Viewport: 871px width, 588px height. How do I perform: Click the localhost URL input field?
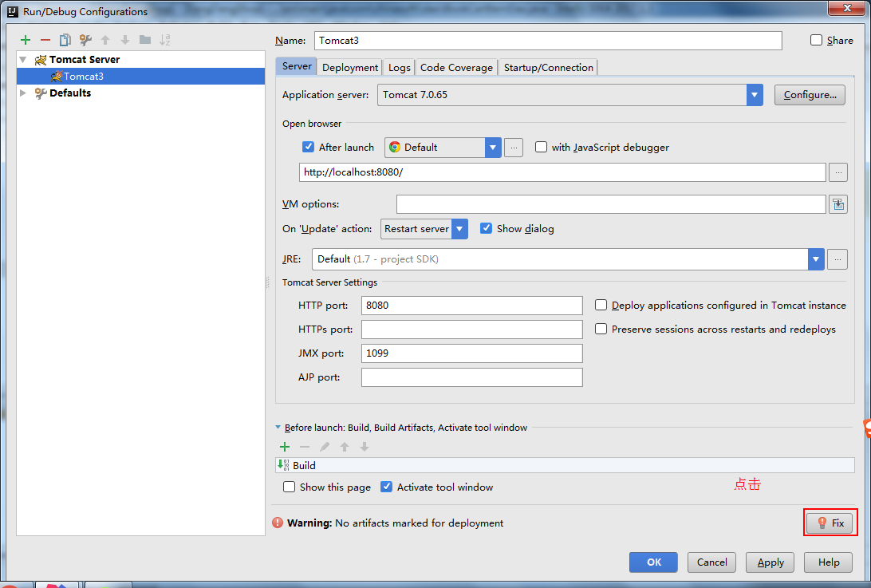tap(562, 172)
